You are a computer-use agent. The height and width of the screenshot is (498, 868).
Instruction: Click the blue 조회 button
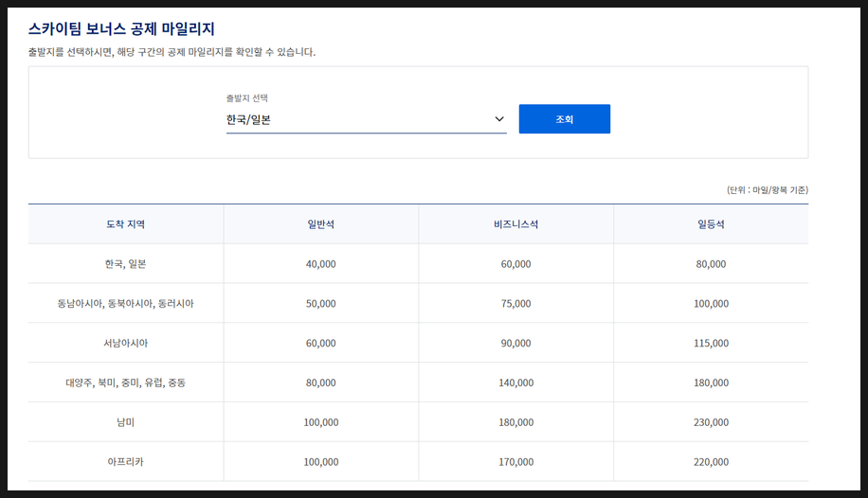564,119
